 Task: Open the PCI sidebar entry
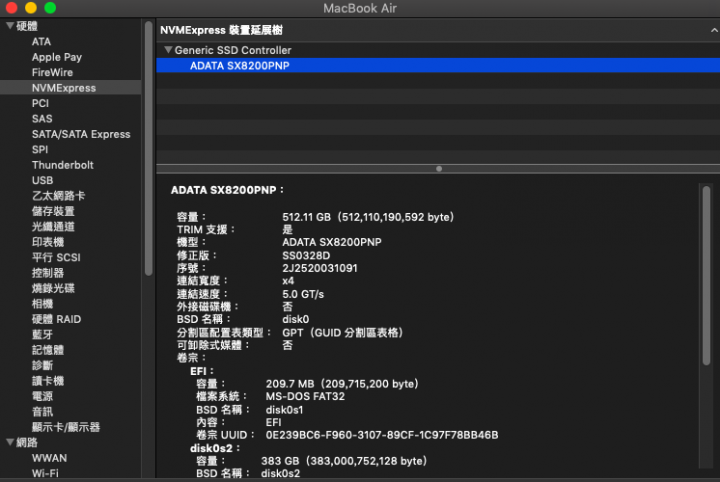(x=40, y=103)
